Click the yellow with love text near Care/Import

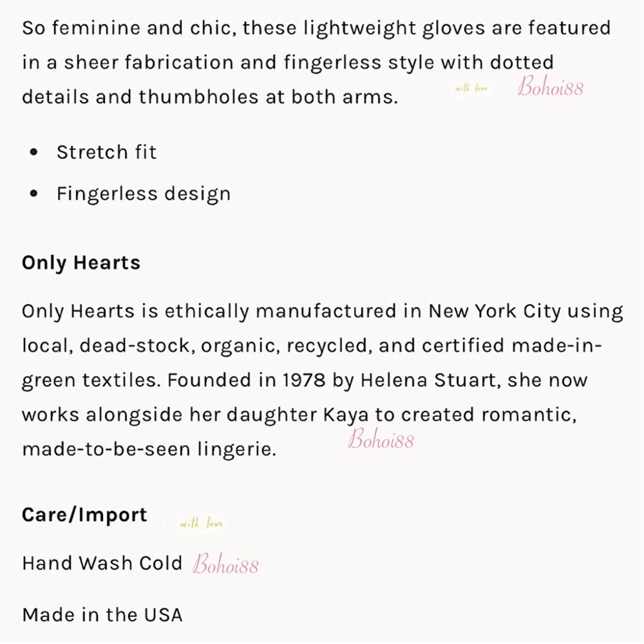(x=201, y=523)
